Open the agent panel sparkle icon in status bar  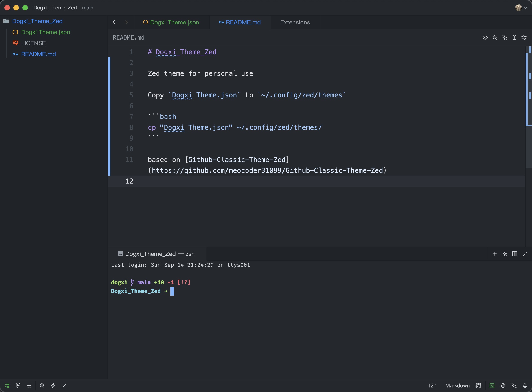tap(514, 385)
